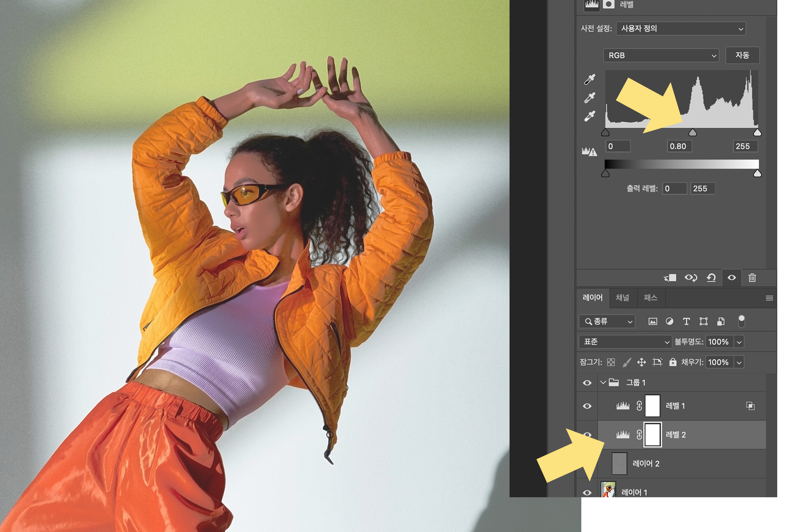Open the RGB channel dropdown
Viewport: 798px width, 532px height.
point(661,55)
